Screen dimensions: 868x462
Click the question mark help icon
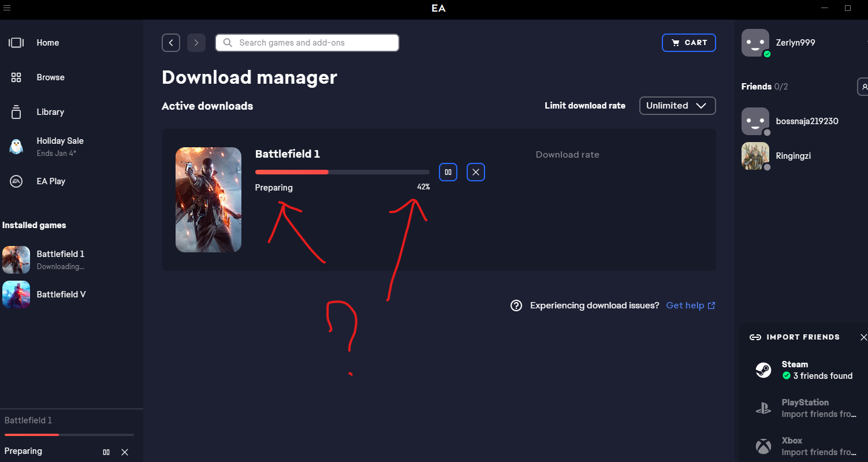(x=516, y=305)
